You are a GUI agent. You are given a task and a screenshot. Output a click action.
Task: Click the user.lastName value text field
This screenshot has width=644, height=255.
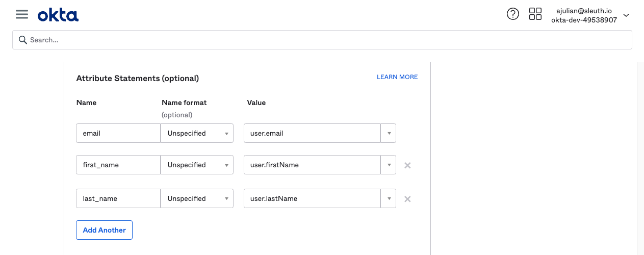(x=312, y=198)
